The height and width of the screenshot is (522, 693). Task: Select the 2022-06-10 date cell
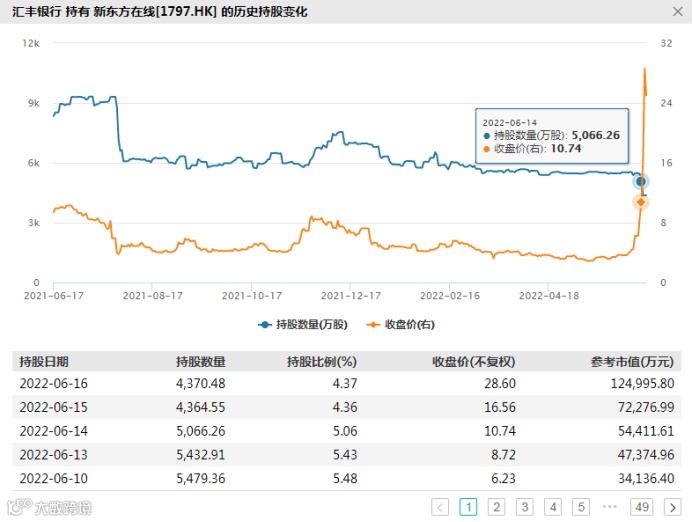pyautogui.click(x=53, y=478)
